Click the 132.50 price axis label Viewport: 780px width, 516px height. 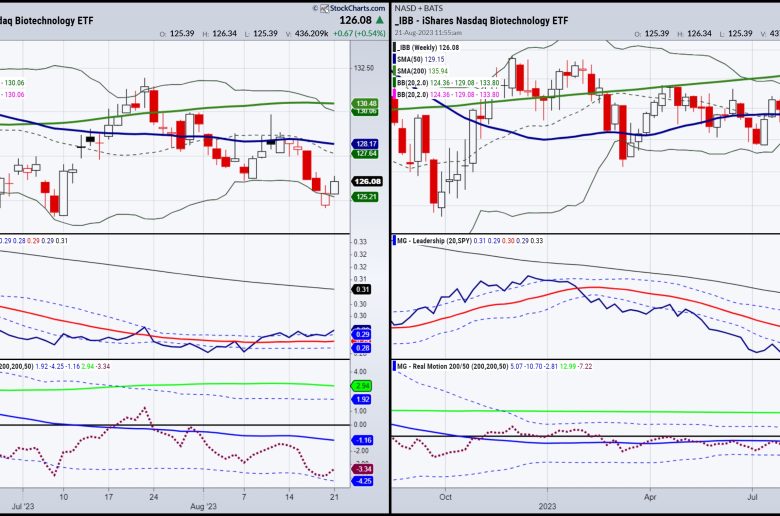364,68
